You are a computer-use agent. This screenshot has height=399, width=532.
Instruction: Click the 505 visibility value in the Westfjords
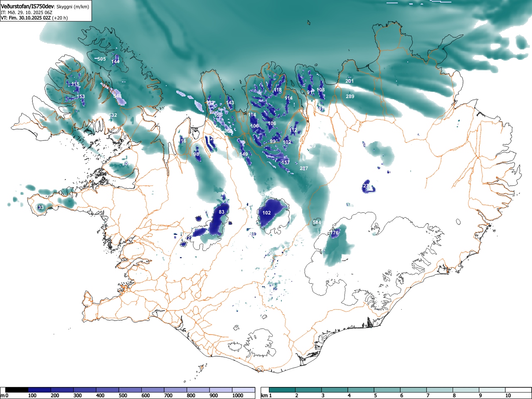tap(101, 59)
